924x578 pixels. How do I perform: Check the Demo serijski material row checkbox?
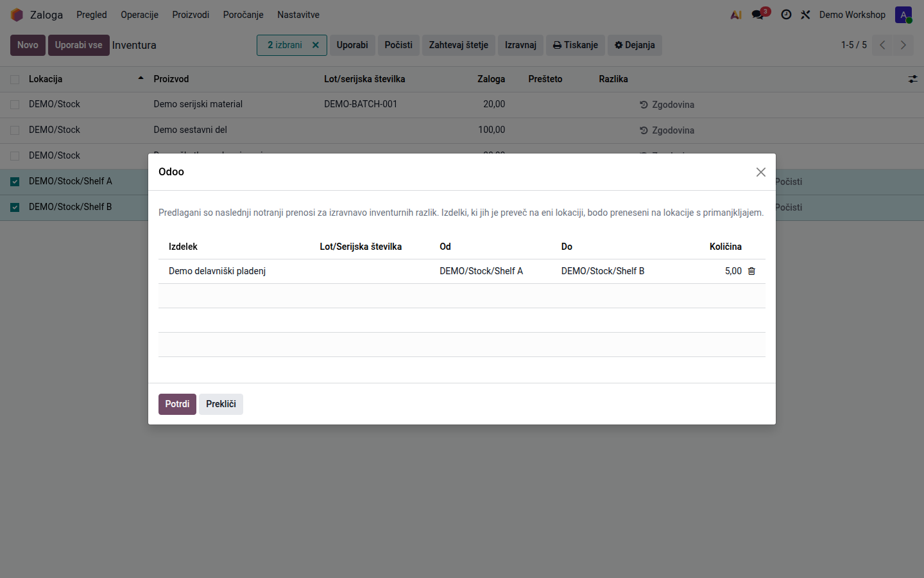pos(15,105)
